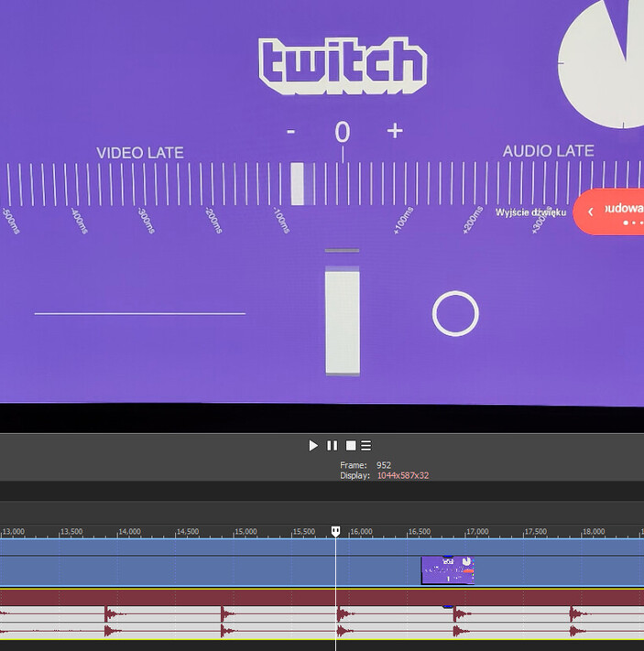Click the 14,000 ruler label

click(x=130, y=531)
